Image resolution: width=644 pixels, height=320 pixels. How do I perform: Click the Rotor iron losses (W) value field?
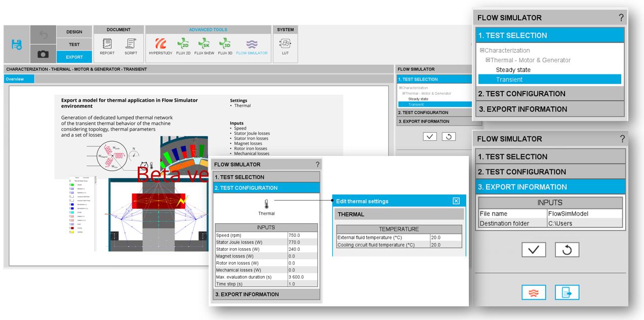pyautogui.click(x=302, y=263)
